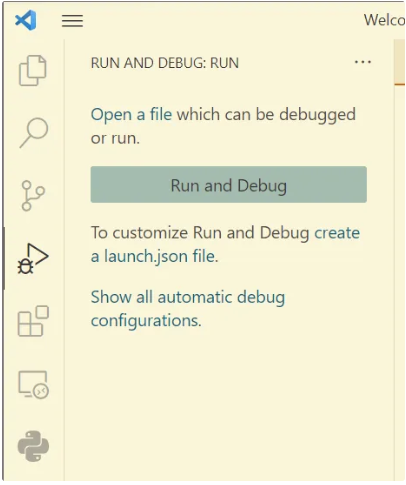The width and height of the screenshot is (406, 485).
Task: Open the Python extension view
Action: [33, 446]
